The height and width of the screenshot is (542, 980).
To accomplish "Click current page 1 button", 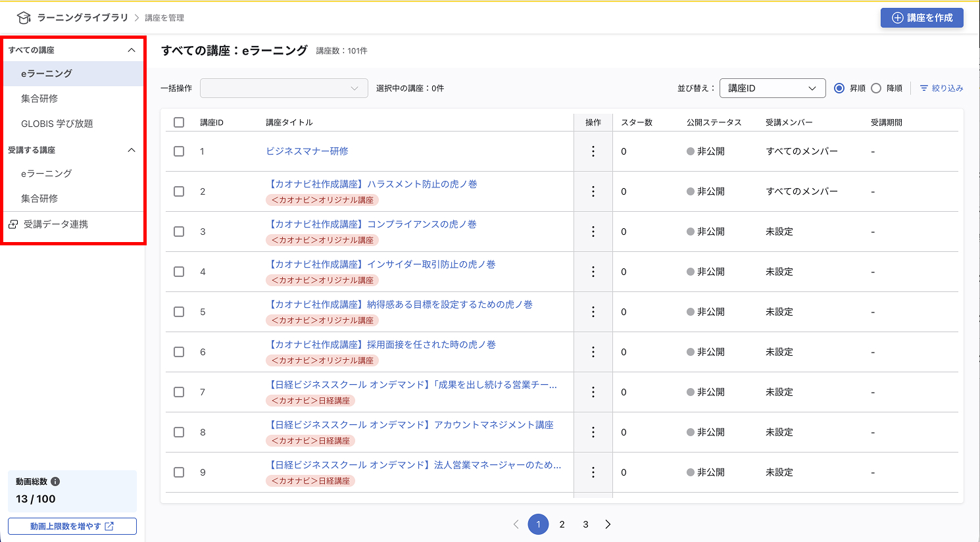I will point(538,524).
